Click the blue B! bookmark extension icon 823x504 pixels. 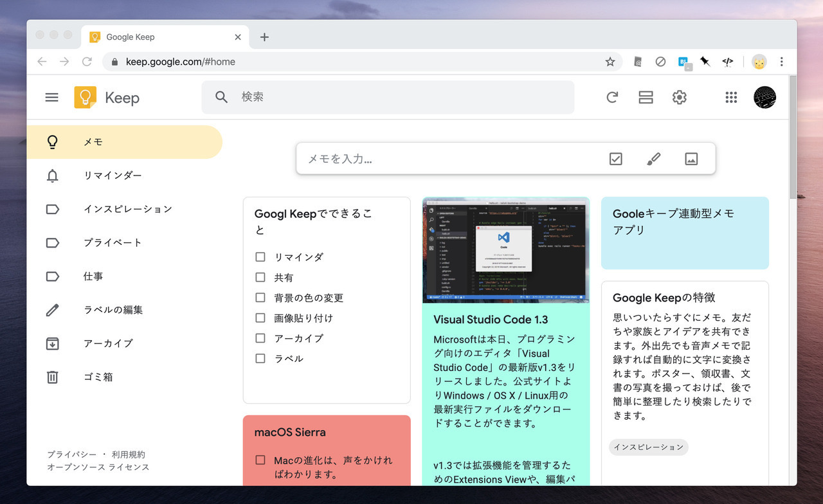[683, 62]
